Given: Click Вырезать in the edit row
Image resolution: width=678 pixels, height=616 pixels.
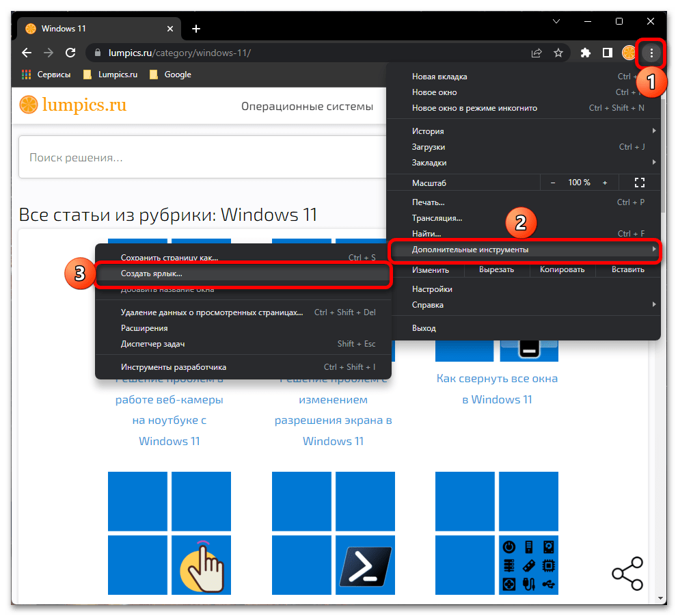Looking at the screenshot, I should 496,269.
